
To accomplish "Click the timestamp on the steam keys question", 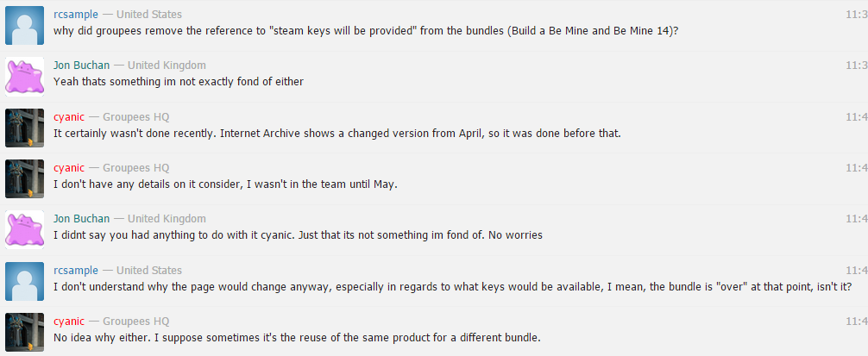I will pos(857,15).
